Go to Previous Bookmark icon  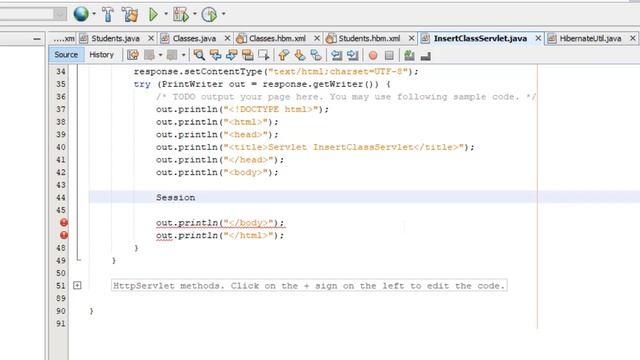tap(284, 55)
